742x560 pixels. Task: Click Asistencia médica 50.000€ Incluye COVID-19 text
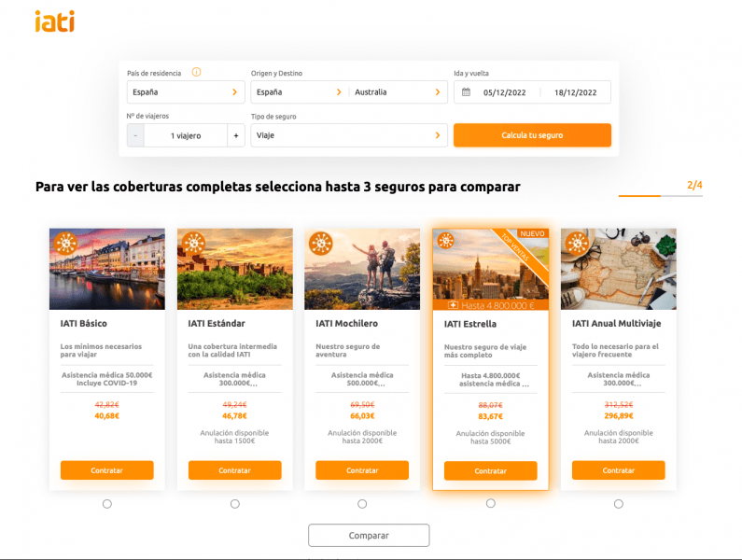tap(107, 379)
